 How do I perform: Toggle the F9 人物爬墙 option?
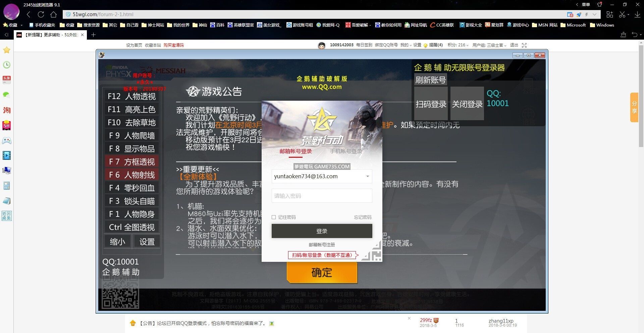132,136
